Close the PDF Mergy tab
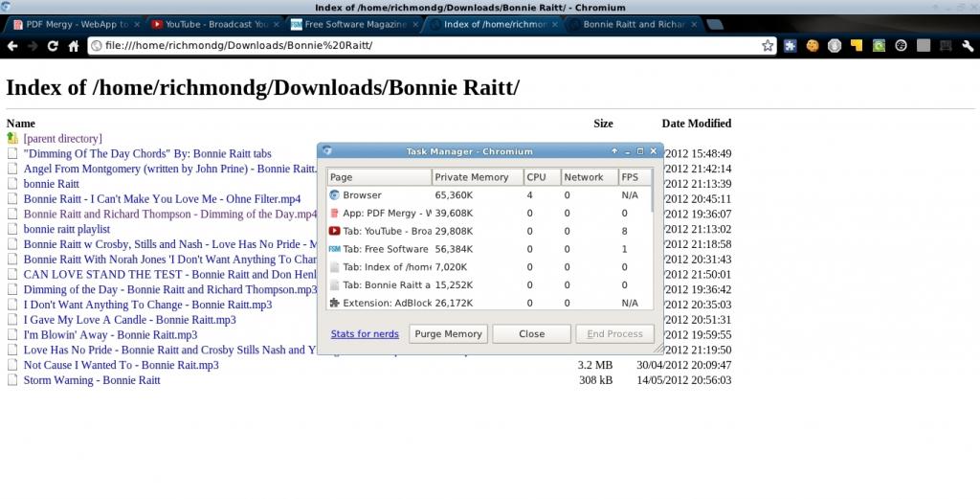 pos(137,24)
